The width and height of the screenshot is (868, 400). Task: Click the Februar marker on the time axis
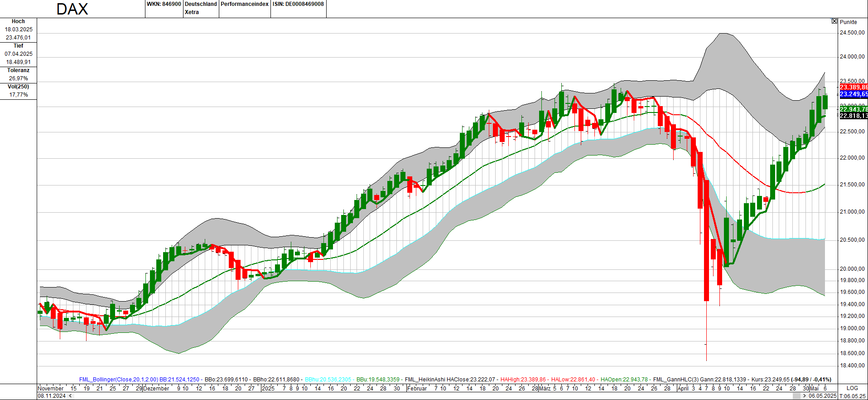point(417,389)
